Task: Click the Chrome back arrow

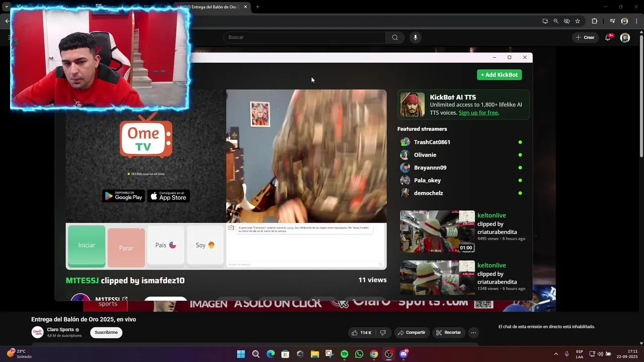Action: 7,21
